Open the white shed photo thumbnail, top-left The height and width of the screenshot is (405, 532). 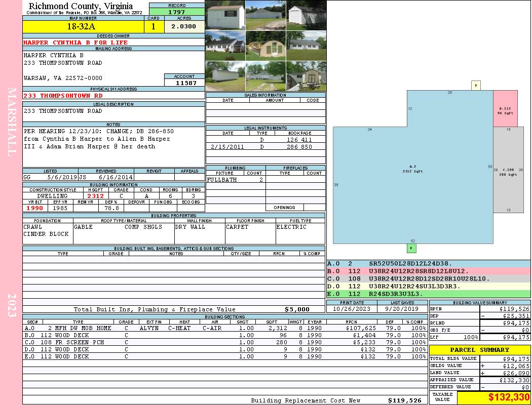tap(225, 15)
